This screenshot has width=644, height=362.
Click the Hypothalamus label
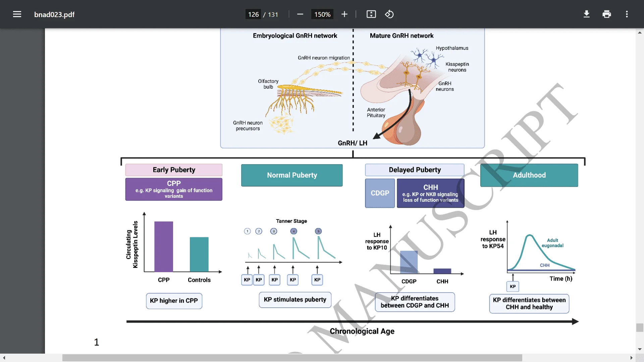452,48
